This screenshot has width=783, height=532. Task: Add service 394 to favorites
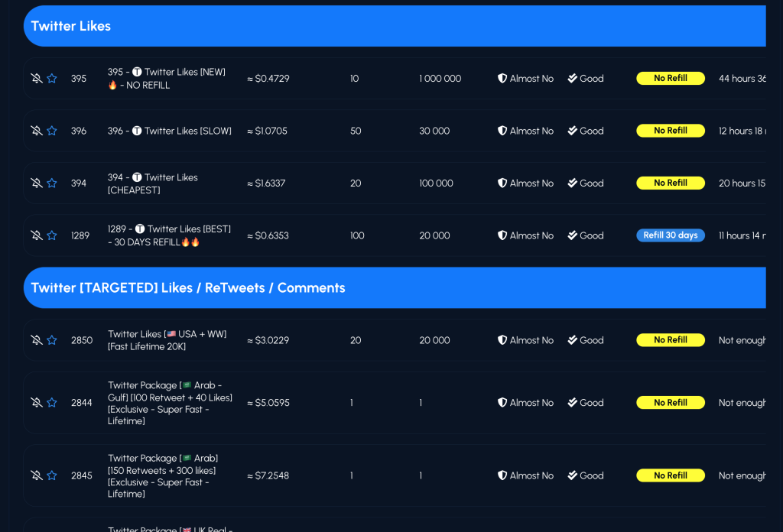click(52, 183)
